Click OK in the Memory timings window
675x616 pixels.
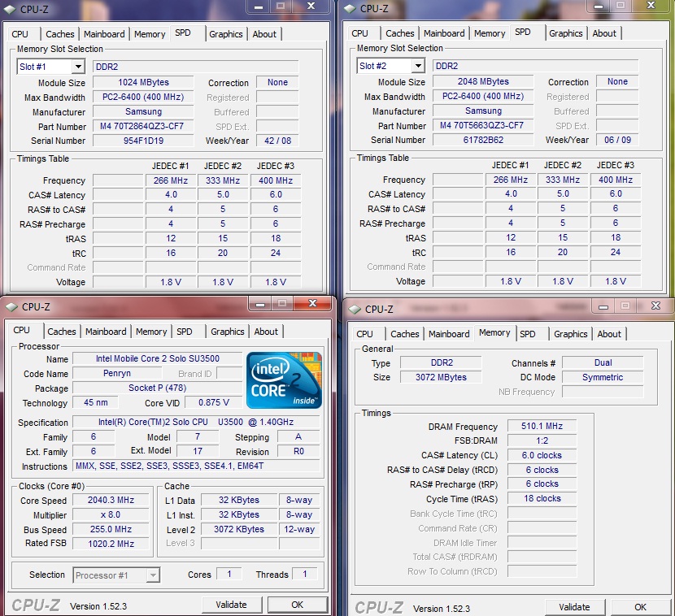pyautogui.click(x=641, y=607)
